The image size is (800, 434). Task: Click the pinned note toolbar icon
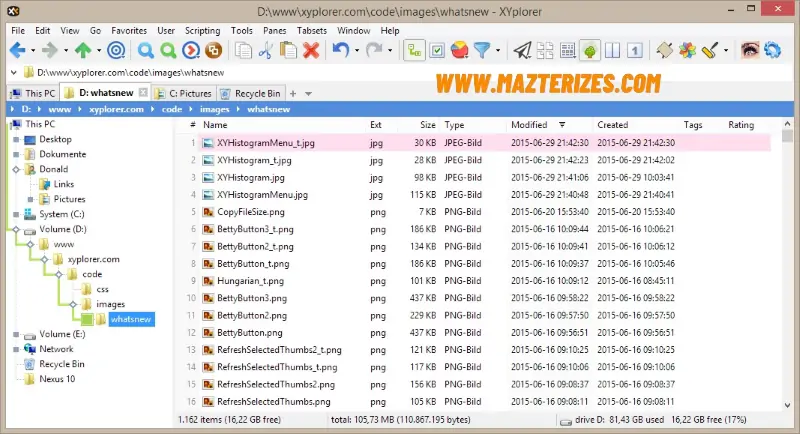(x=664, y=50)
